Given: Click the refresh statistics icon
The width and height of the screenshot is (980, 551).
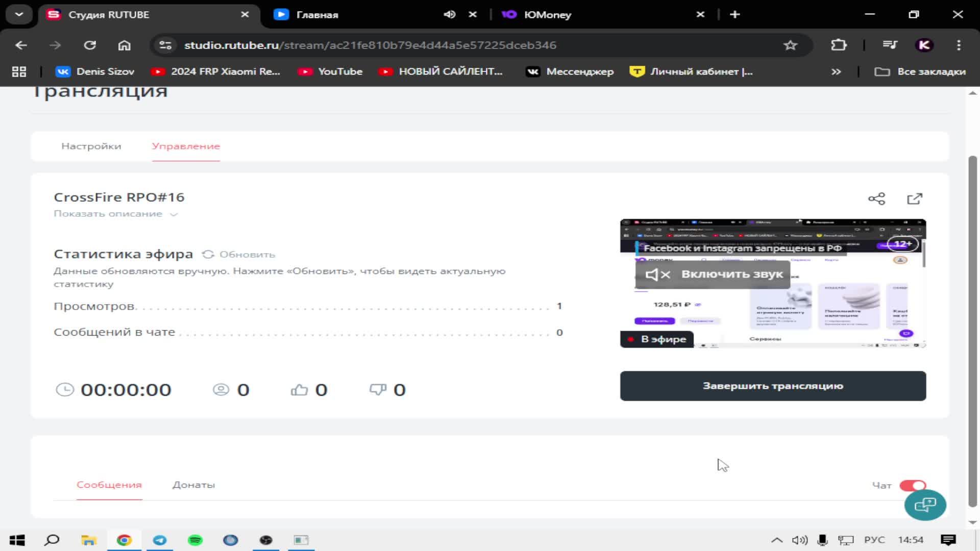Looking at the screenshot, I should [208, 254].
